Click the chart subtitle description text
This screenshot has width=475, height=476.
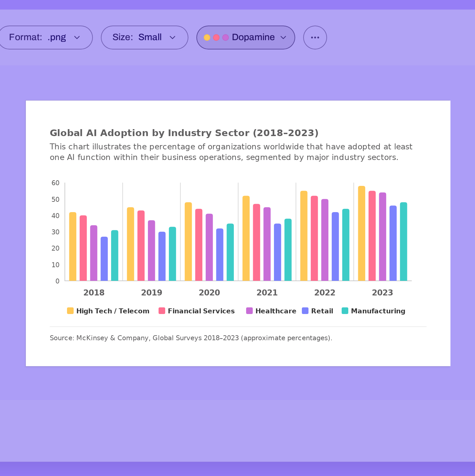[231, 152]
